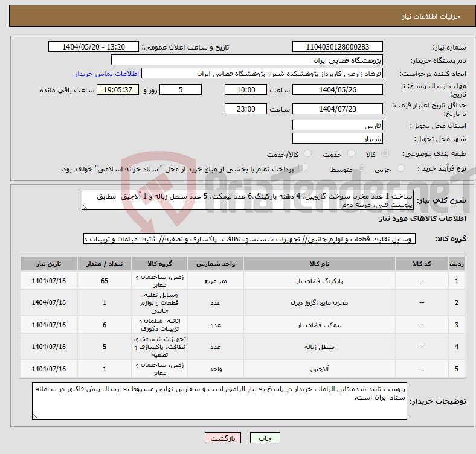
Task: Click the شرح کلی نیاز description textarea
Action: [248, 200]
